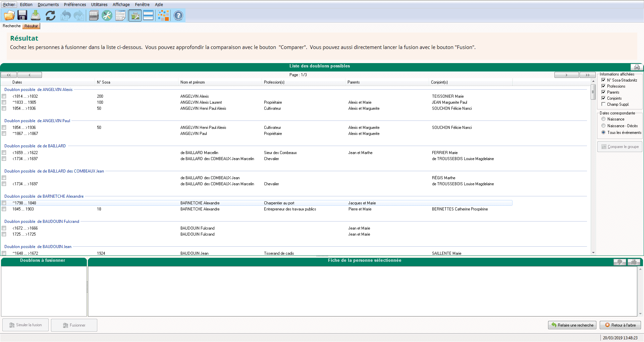This screenshot has width=644, height=342.
Task: Click the printer icon in Fiche header
Action: pos(634,262)
